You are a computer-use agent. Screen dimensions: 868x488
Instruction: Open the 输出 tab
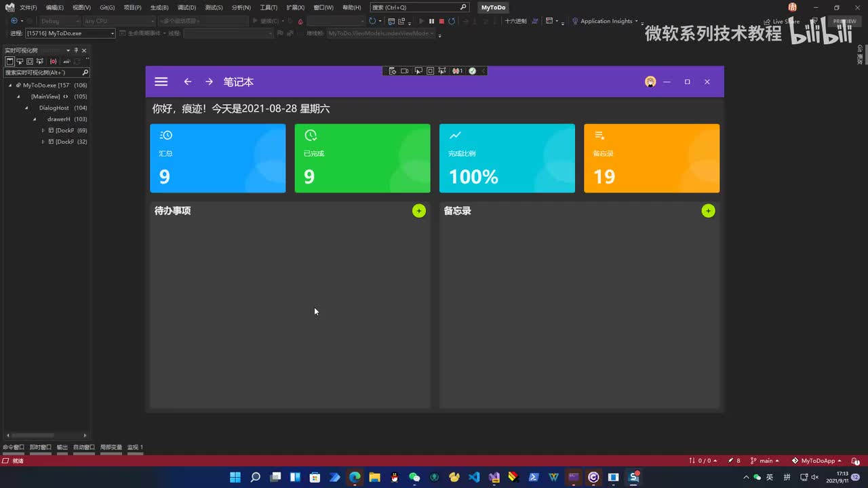coord(62,447)
